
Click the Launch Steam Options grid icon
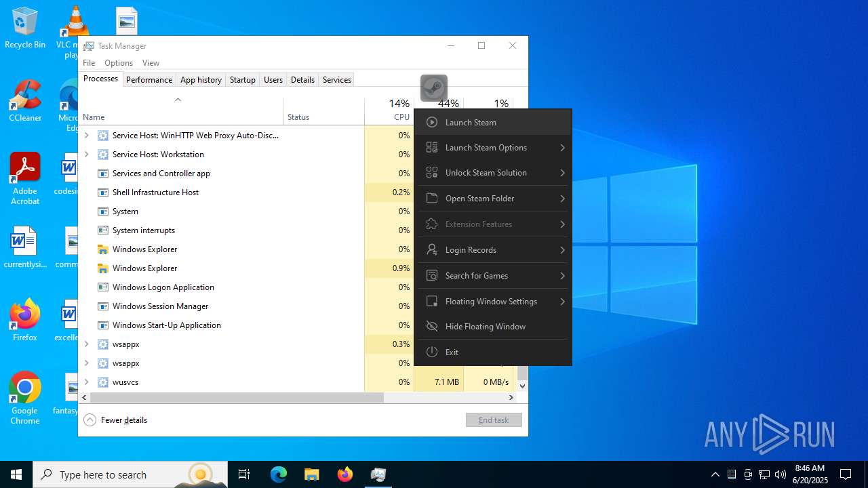click(x=432, y=148)
